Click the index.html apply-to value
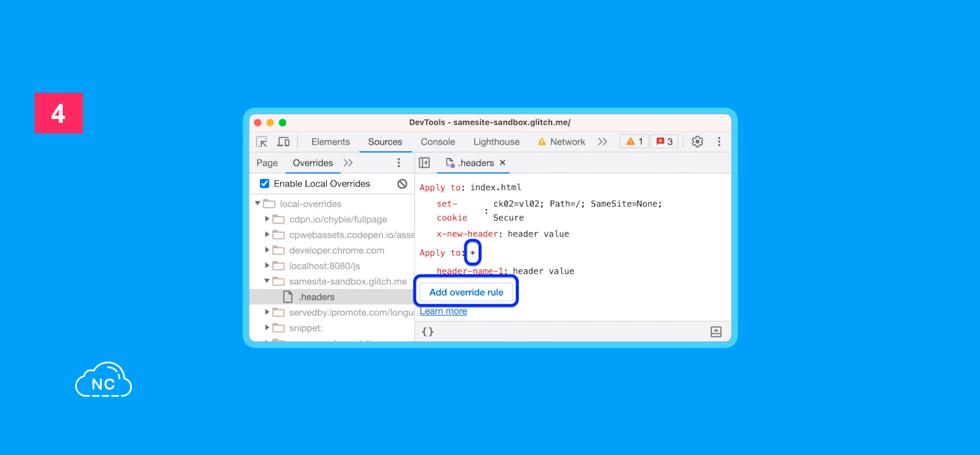This screenshot has width=980, height=455. 496,188
